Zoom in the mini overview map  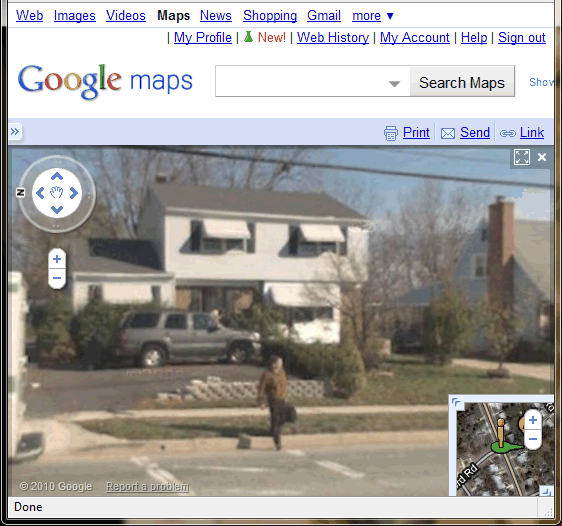[x=533, y=420]
